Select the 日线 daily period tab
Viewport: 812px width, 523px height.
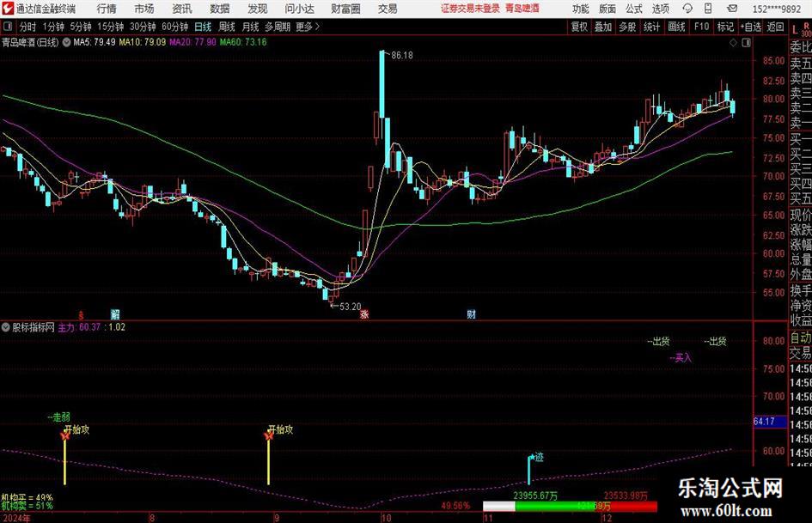tap(203, 27)
